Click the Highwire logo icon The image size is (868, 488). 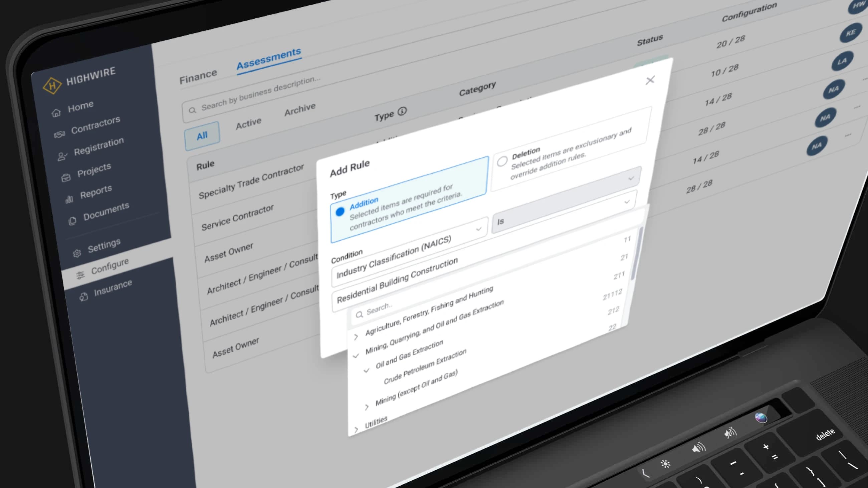tap(52, 85)
